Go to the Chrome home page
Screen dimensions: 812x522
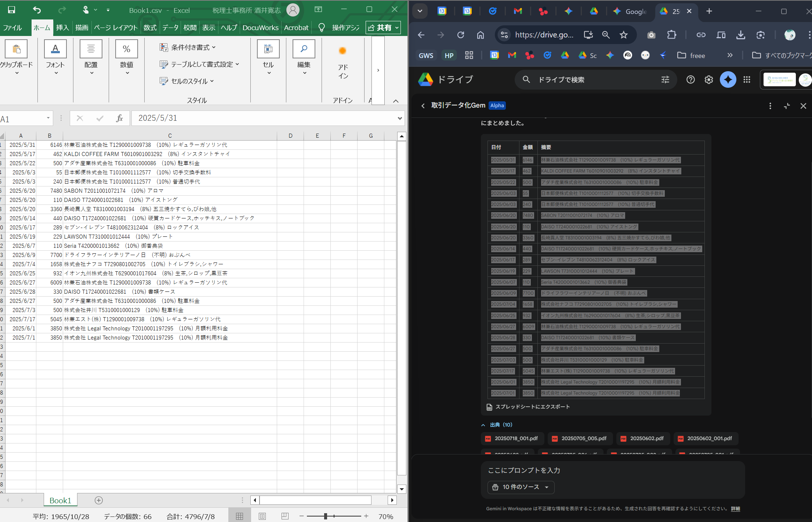(481, 35)
